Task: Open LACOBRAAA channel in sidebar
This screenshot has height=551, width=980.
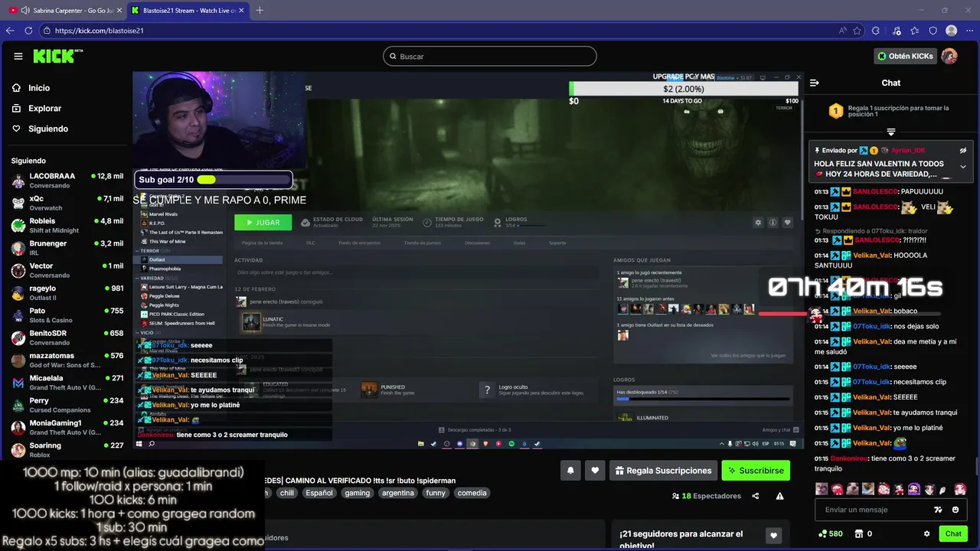Action: [x=67, y=181]
